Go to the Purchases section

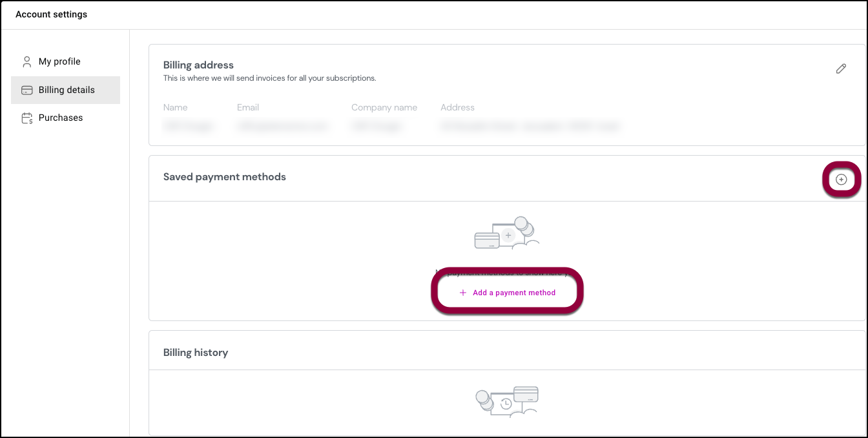61,118
